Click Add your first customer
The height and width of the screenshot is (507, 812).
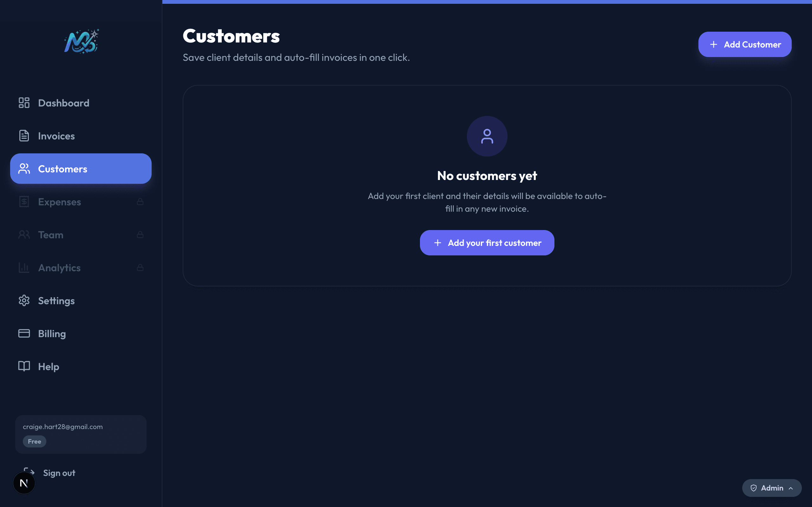point(487,242)
